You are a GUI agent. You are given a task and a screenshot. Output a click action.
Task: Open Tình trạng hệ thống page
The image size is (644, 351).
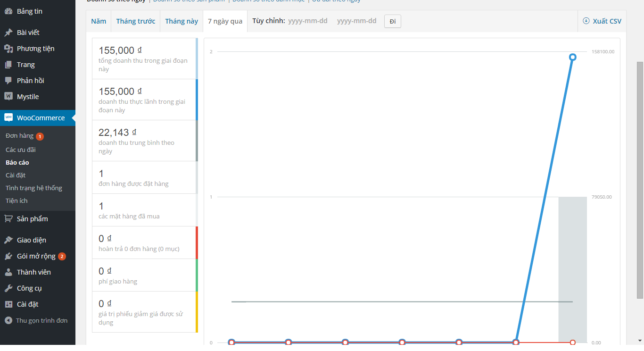(34, 188)
